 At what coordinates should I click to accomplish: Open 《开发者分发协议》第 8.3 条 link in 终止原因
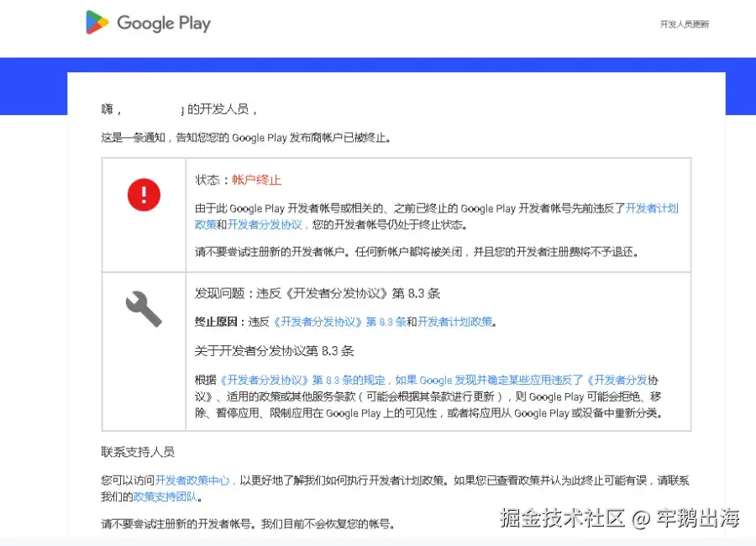[x=339, y=322]
